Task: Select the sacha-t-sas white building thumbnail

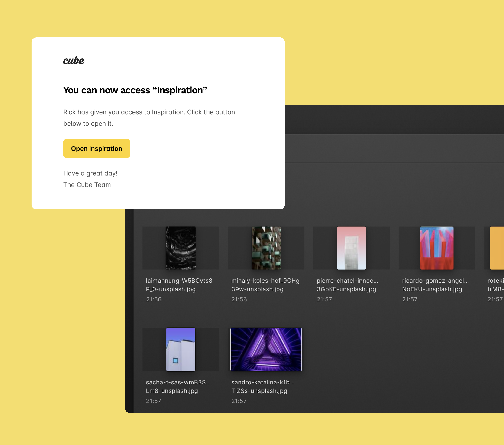Action: [181, 349]
